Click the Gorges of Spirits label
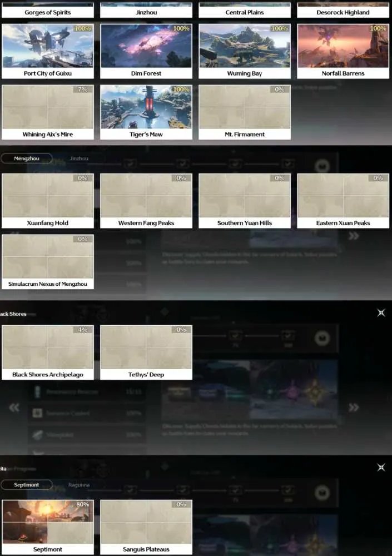Viewport: 392px width, 556px height. (47, 12)
